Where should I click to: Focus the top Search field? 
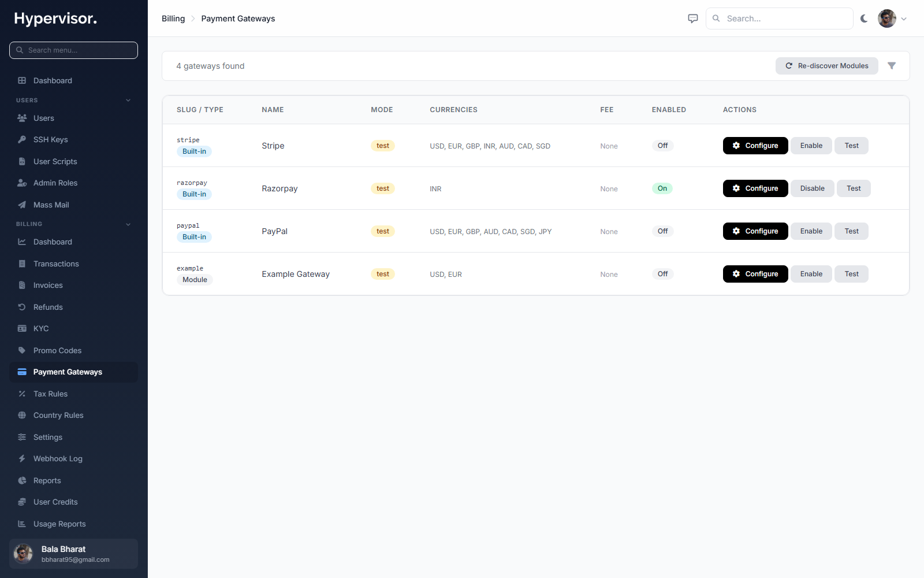point(779,18)
